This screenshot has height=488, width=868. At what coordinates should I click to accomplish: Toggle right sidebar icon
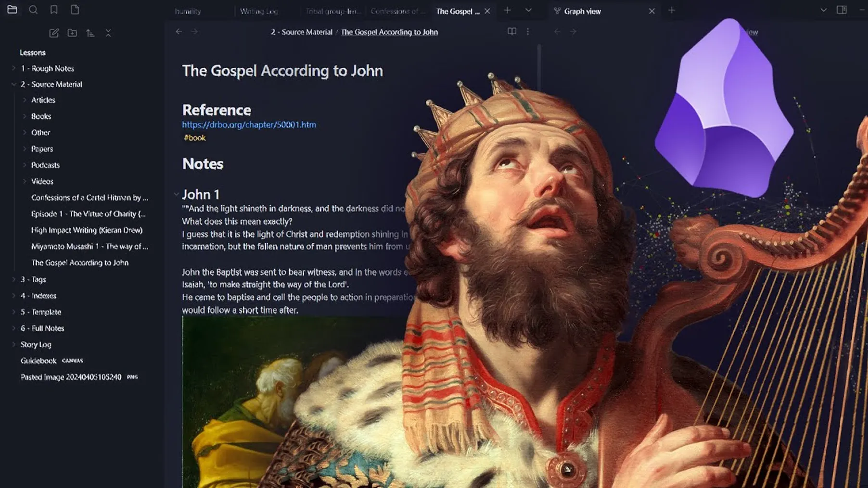click(842, 10)
